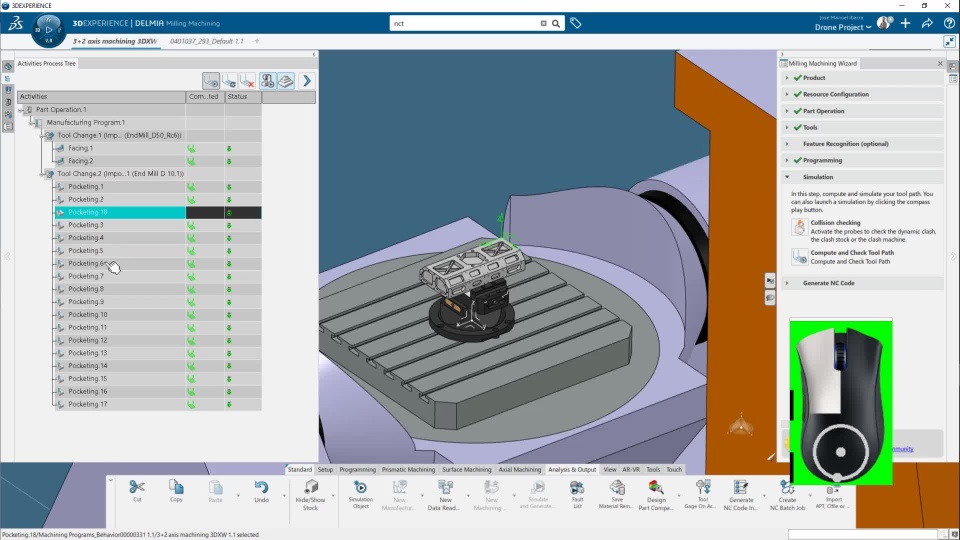Expand the Programming wizard step

[x=787, y=160]
